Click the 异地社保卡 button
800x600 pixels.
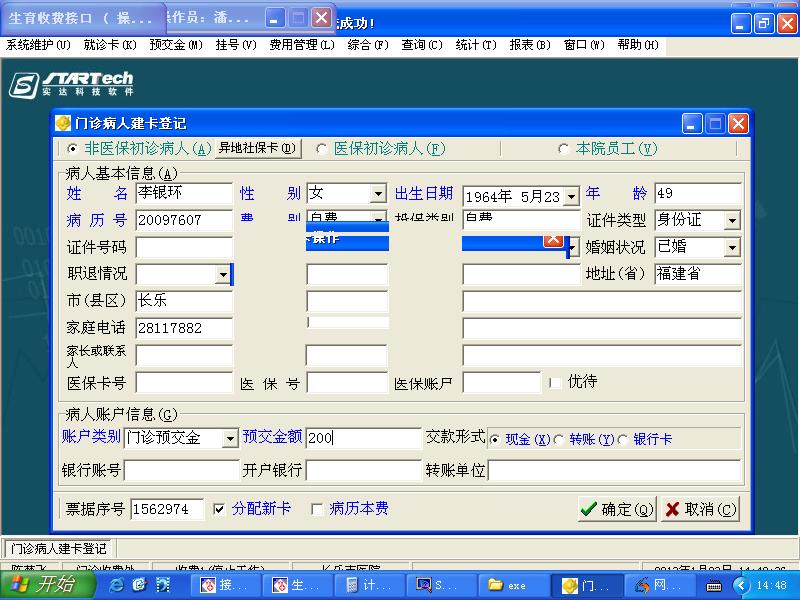click(258, 148)
